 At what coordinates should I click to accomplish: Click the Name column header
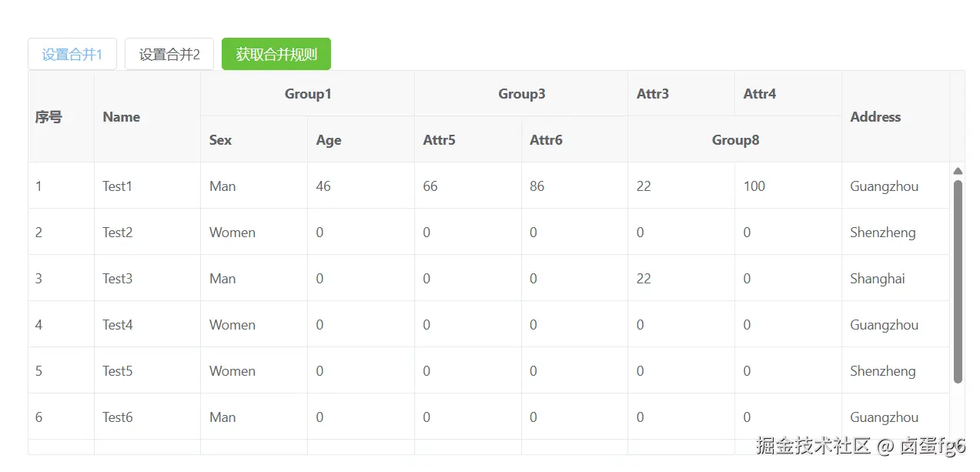pyautogui.click(x=122, y=117)
